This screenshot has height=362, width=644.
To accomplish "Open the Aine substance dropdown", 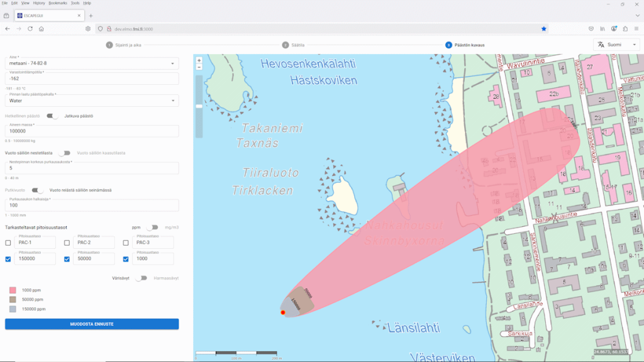I will tap(91, 63).
